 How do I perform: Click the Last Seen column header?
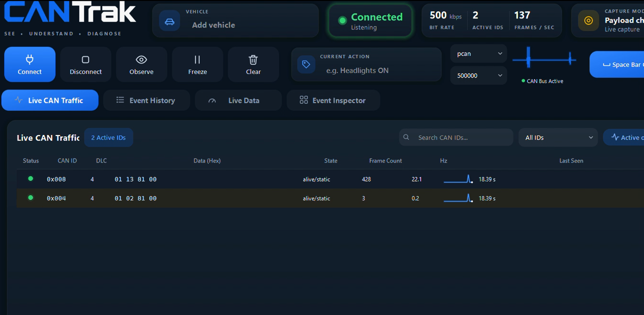point(571,161)
